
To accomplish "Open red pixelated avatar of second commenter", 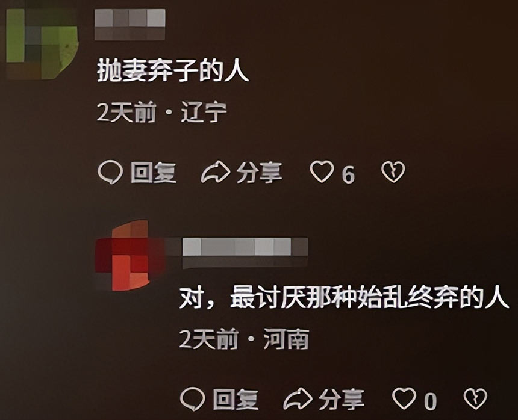I will click(x=129, y=255).
